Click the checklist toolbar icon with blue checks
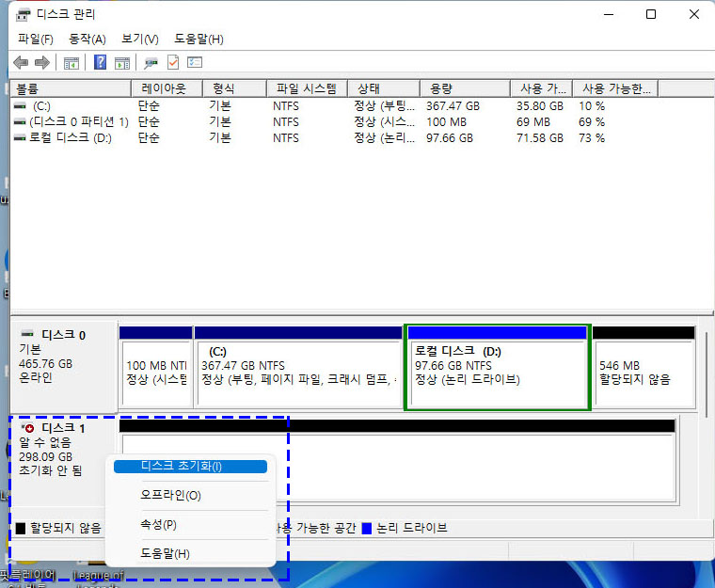Image resolution: width=715 pixels, height=588 pixels. (x=195, y=62)
